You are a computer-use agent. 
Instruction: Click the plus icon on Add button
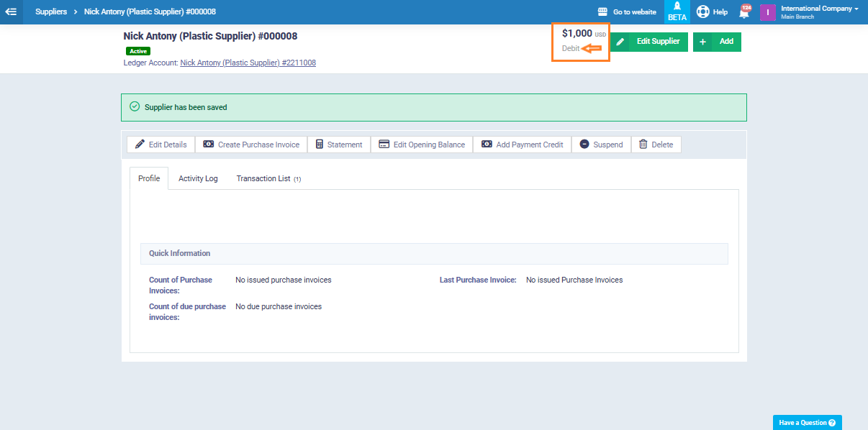coord(702,42)
